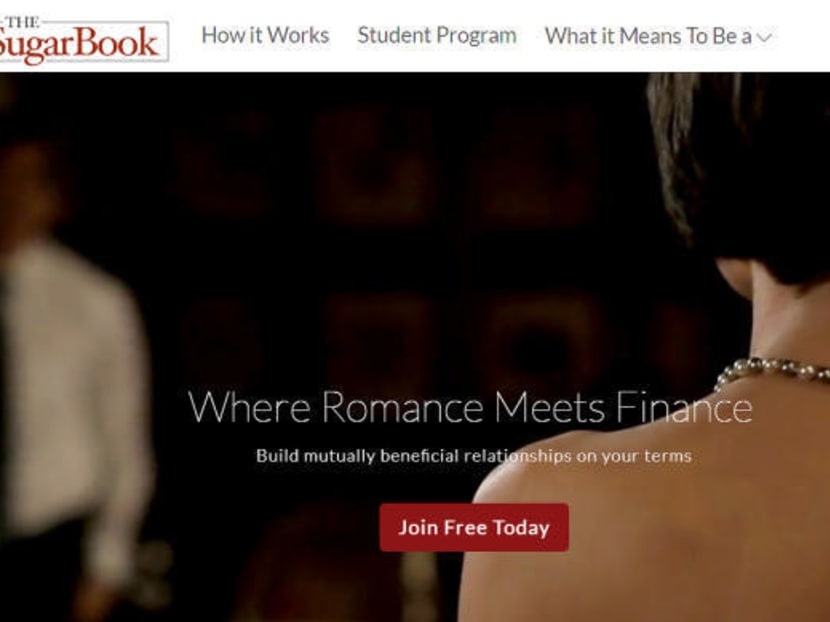Open the How it Works page
Screen dimensions: 830x622
tap(265, 35)
